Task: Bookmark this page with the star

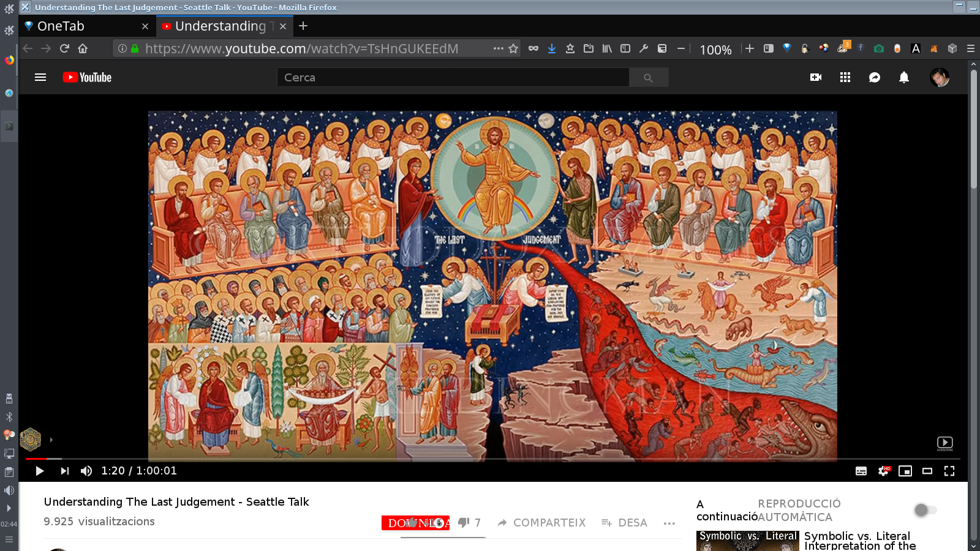Action: pyautogui.click(x=513, y=48)
